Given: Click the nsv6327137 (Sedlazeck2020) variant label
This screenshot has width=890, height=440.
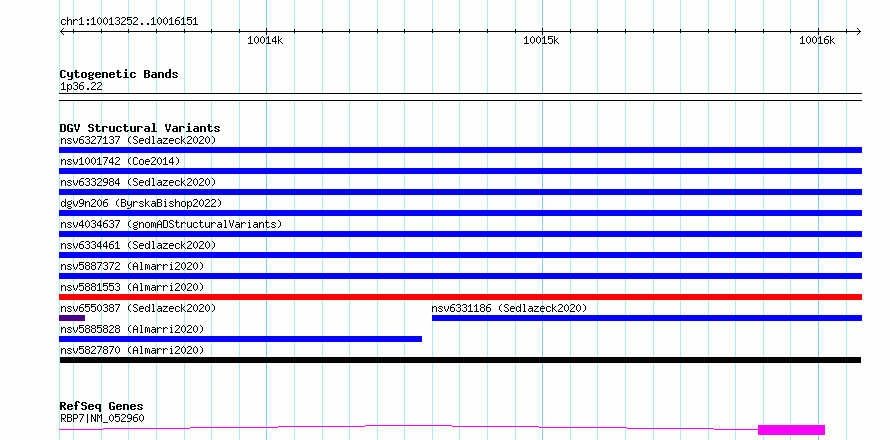Looking at the screenshot, I should click(138, 140).
